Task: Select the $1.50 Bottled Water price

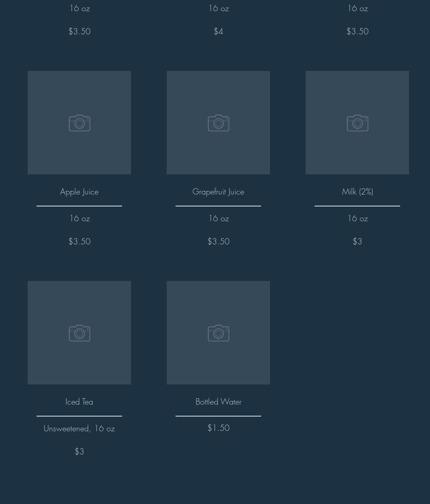Action: (x=218, y=428)
